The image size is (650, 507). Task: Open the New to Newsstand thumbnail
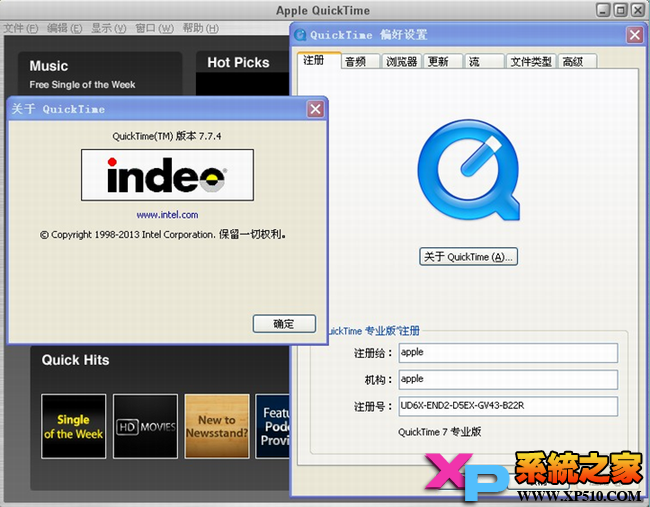[217, 426]
